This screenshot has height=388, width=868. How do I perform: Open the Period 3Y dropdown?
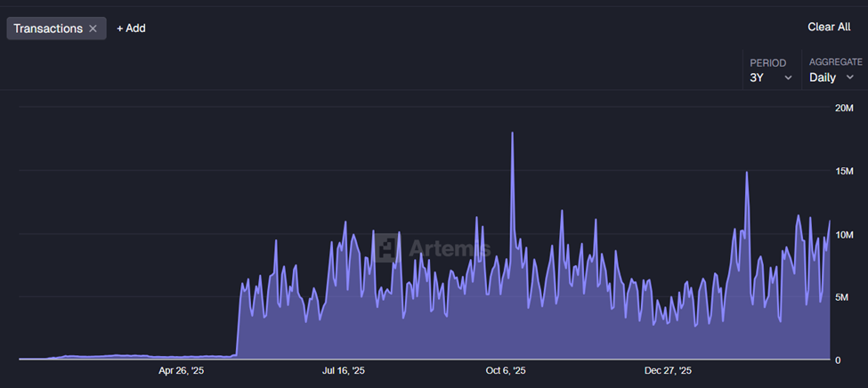(770, 77)
